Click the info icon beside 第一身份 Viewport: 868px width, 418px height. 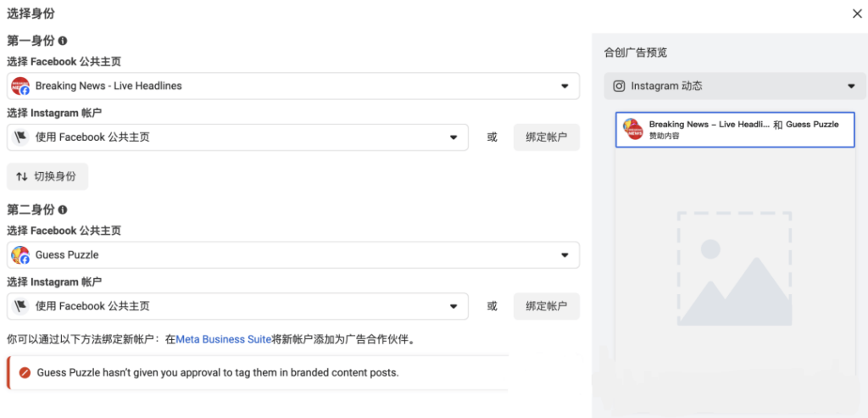[x=63, y=41]
